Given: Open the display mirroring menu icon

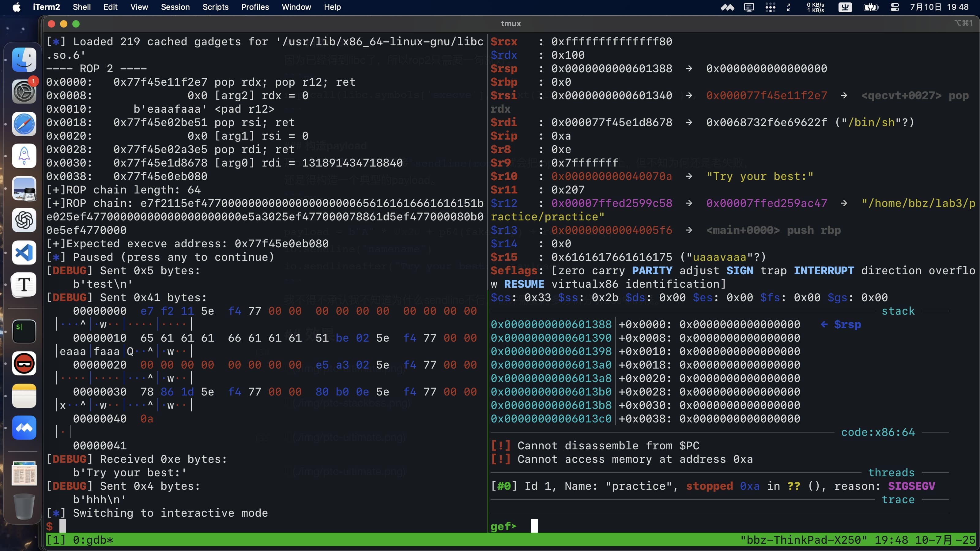Looking at the screenshot, I should click(749, 7).
